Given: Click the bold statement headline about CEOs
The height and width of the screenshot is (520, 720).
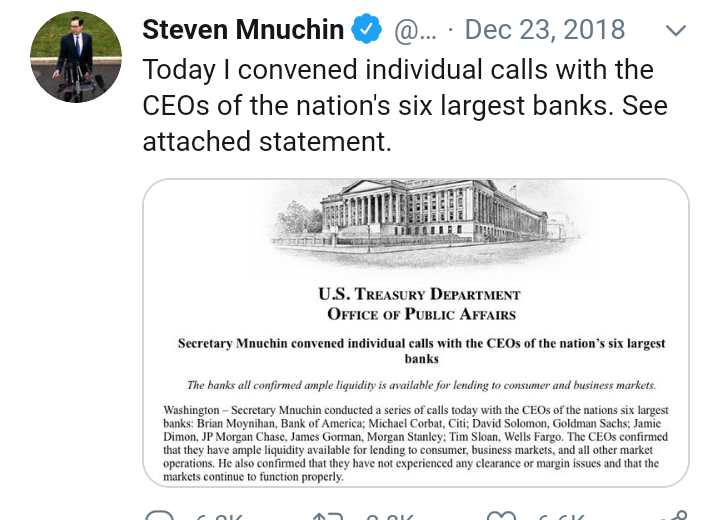Looking at the screenshot, I should pos(421,350).
